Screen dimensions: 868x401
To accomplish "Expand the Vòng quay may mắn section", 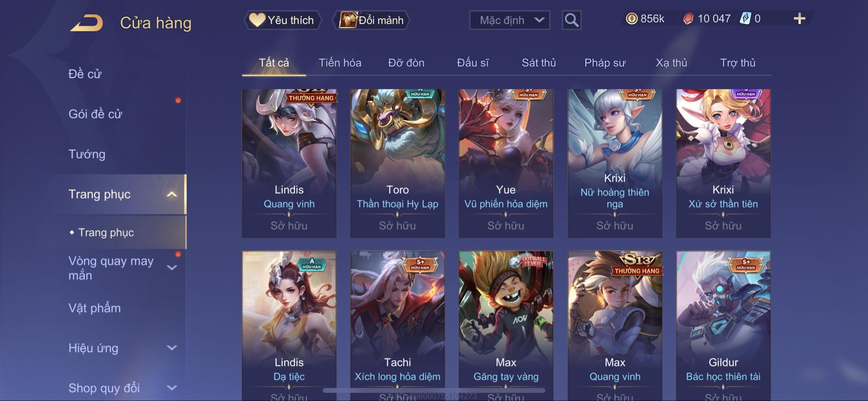I will tap(172, 268).
